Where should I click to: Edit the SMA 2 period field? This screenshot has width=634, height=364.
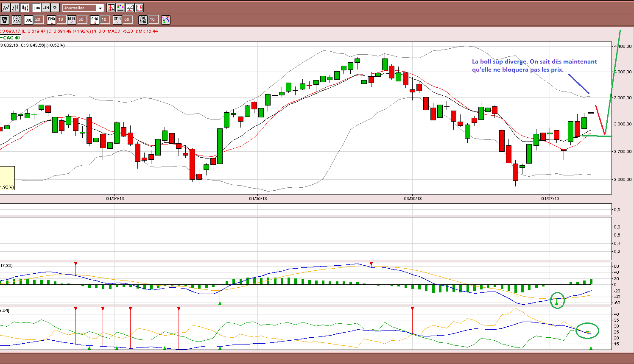[x=127, y=19]
